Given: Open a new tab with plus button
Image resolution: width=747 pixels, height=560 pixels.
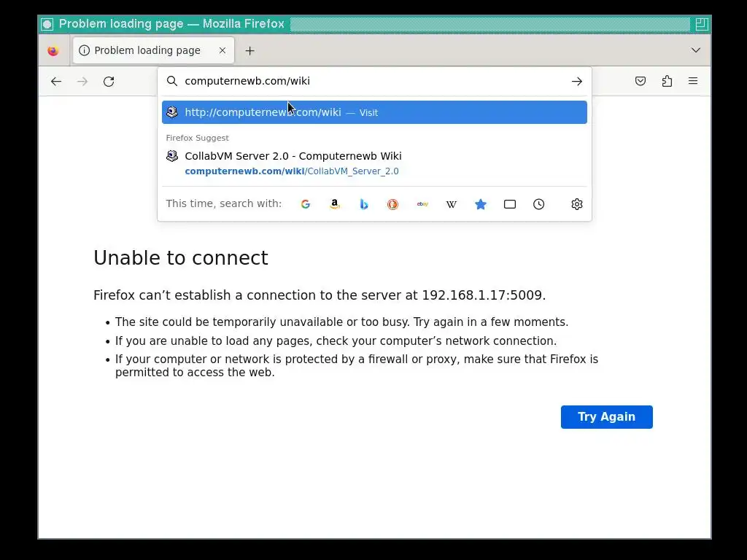Looking at the screenshot, I should pos(249,50).
